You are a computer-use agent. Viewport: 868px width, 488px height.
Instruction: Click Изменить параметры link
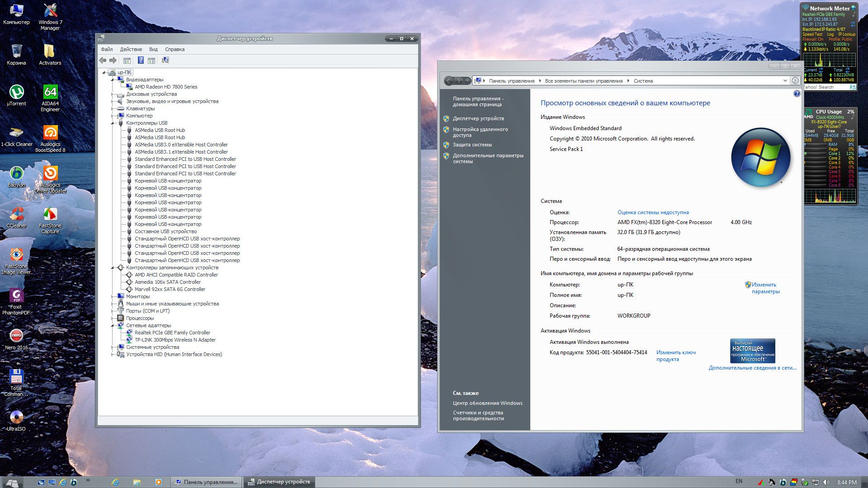(765, 288)
